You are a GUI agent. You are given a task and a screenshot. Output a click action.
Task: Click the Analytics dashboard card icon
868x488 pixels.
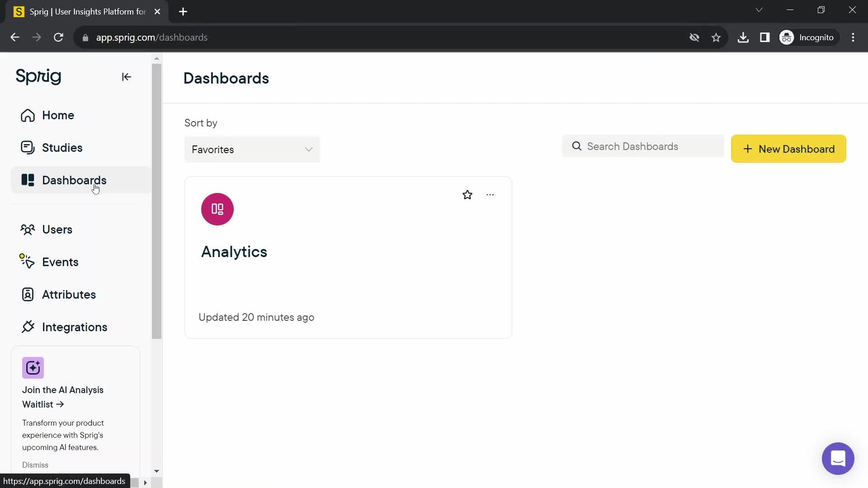click(218, 209)
